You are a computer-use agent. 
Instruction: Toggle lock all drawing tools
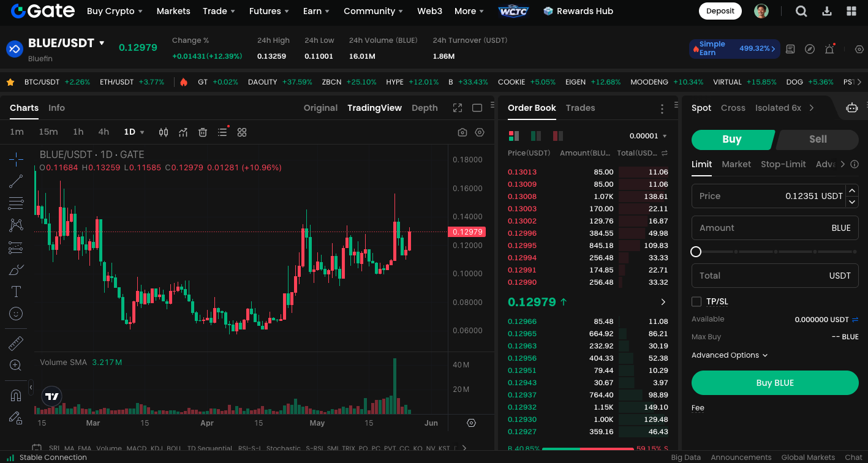pyautogui.click(x=16, y=418)
